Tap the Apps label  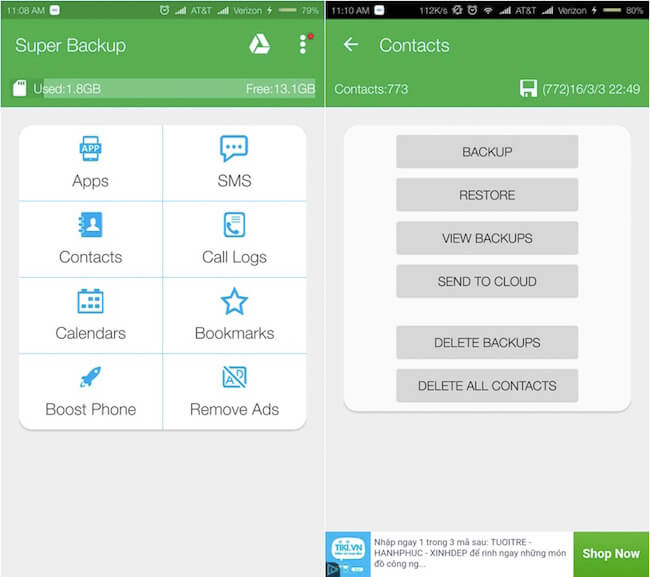tap(90, 181)
